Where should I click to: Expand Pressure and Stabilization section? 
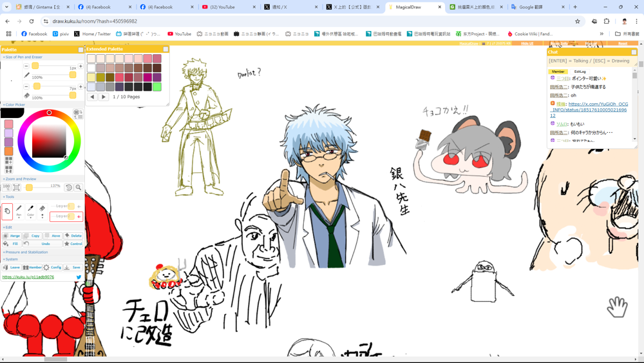click(x=26, y=252)
